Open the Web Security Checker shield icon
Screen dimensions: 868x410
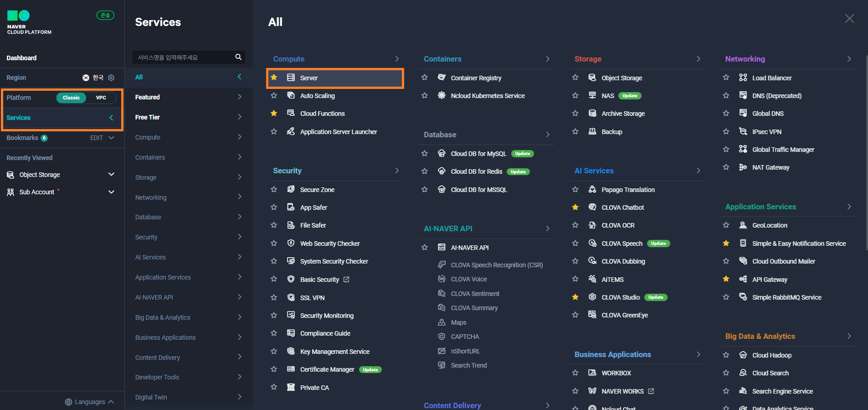click(x=291, y=243)
